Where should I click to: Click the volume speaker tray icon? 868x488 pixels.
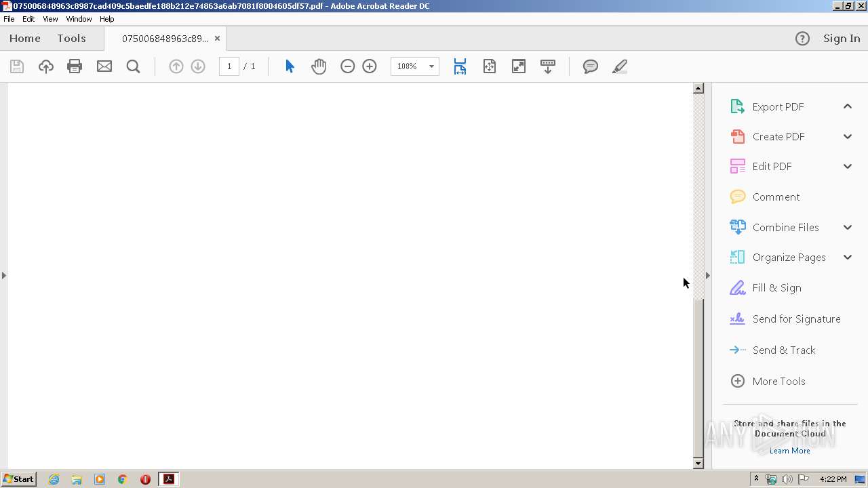click(787, 479)
